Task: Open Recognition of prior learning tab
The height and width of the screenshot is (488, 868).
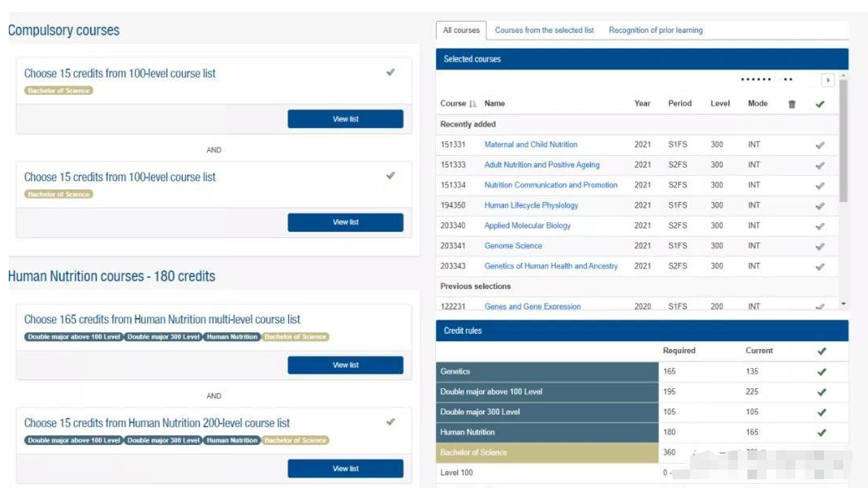Action: [x=656, y=30]
